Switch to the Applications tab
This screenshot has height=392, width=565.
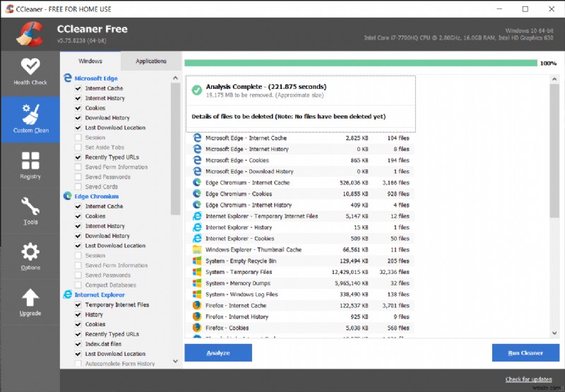(x=150, y=61)
